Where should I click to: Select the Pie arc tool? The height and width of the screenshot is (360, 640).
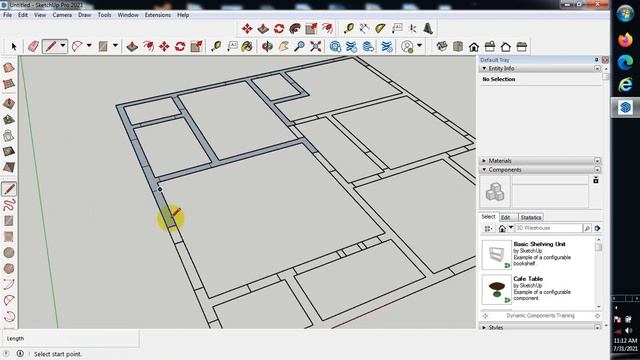click(x=9, y=300)
